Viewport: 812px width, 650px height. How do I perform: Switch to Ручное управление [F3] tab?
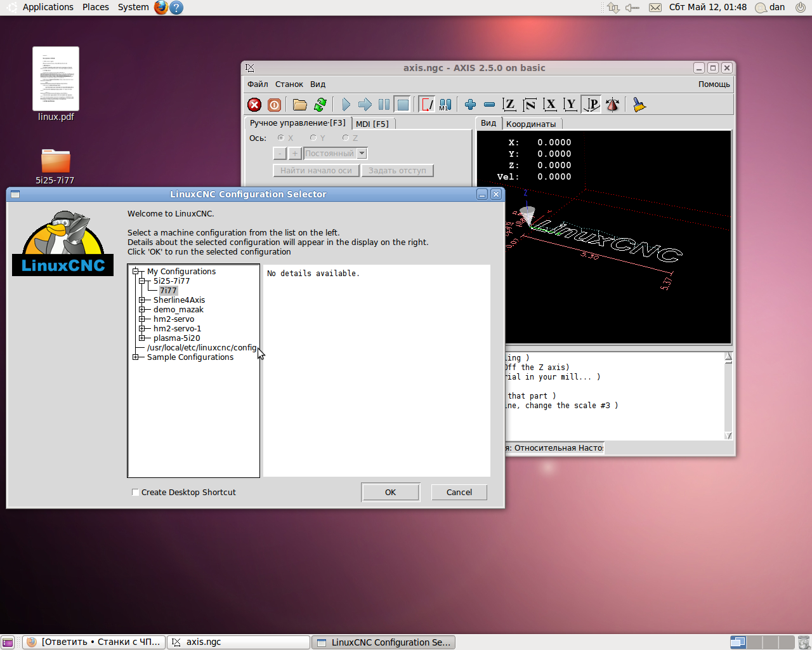pyautogui.click(x=298, y=123)
